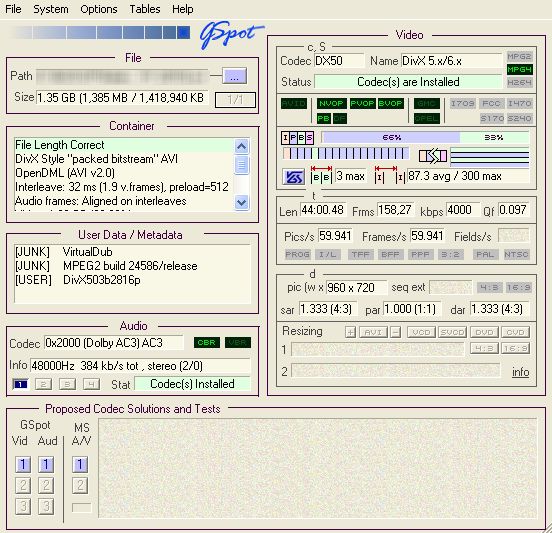Image resolution: width=552 pixels, height=533 pixels.
Task: Select audio stream 4 button
Action: coord(91,384)
